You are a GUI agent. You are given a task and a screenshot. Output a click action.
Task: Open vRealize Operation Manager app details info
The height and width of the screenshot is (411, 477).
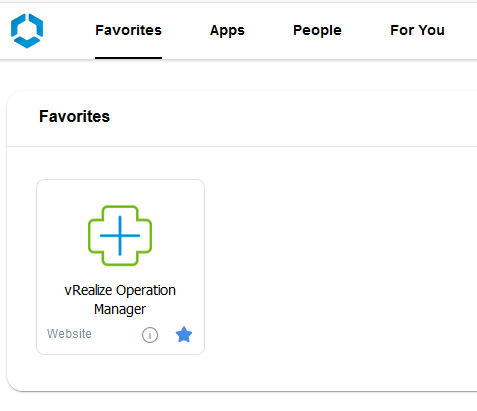[150, 335]
